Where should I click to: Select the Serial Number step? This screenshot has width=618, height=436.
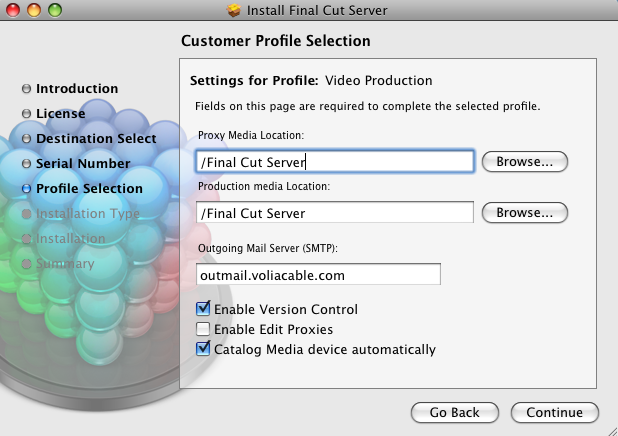(83, 163)
